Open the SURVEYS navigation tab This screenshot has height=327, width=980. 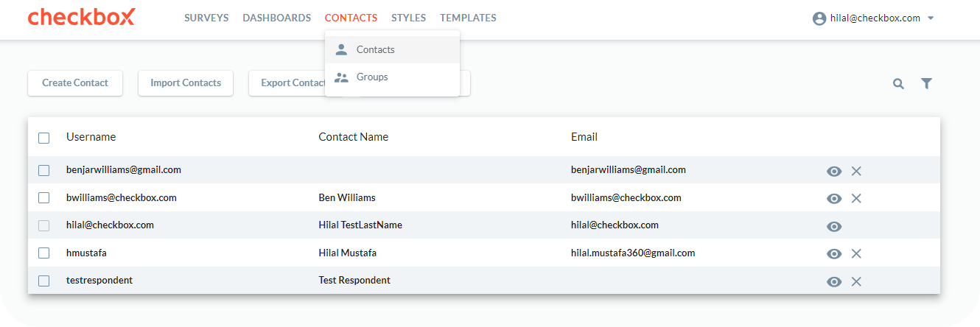pos(206,18)
